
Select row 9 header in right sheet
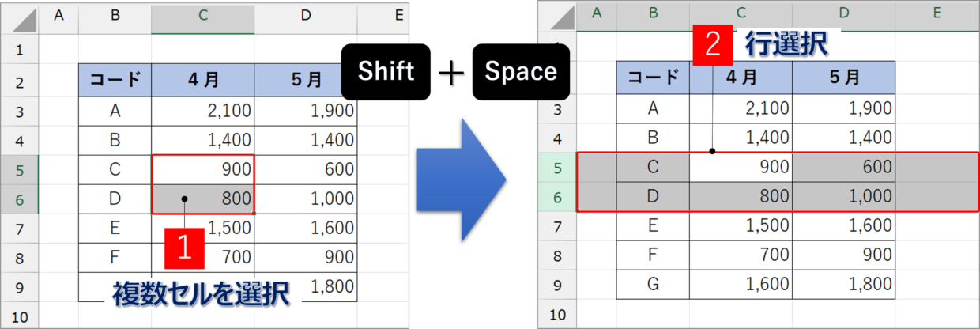[x=557, y=286]
